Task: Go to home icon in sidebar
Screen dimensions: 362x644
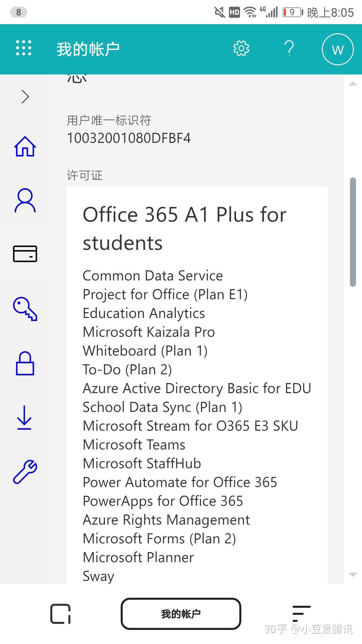Action: point(25,147)
